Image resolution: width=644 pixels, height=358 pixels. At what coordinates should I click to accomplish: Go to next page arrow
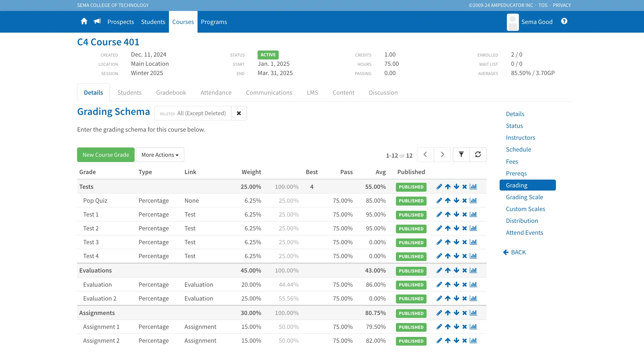pyautogui.click(x=442, y=154)
